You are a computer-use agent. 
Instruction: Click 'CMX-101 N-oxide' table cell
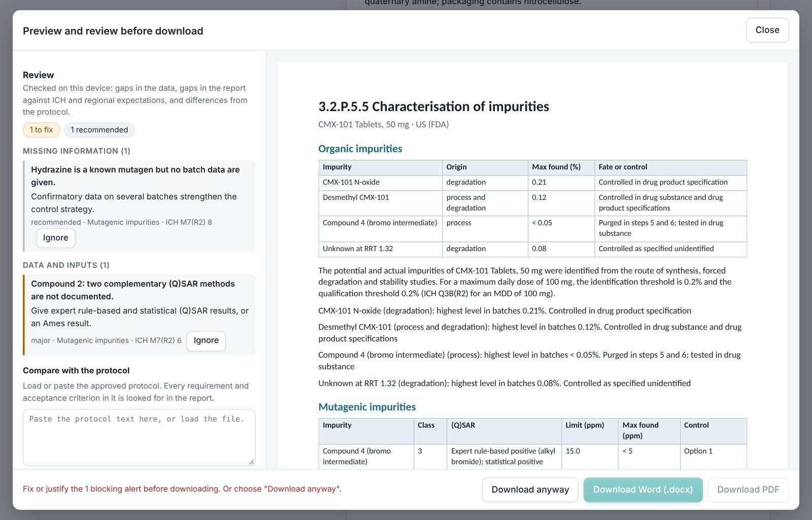point(380,183)
